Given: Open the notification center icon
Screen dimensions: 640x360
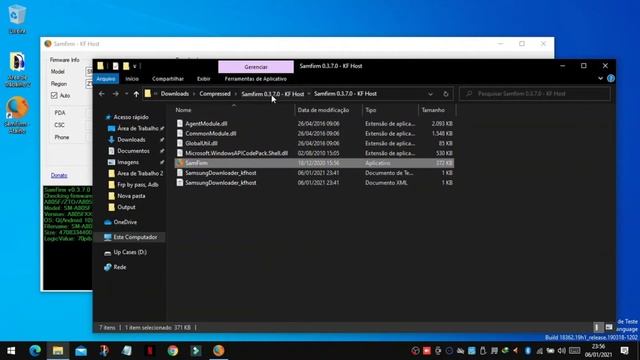Looking at the screenshot, I should [x=624, y=351].
